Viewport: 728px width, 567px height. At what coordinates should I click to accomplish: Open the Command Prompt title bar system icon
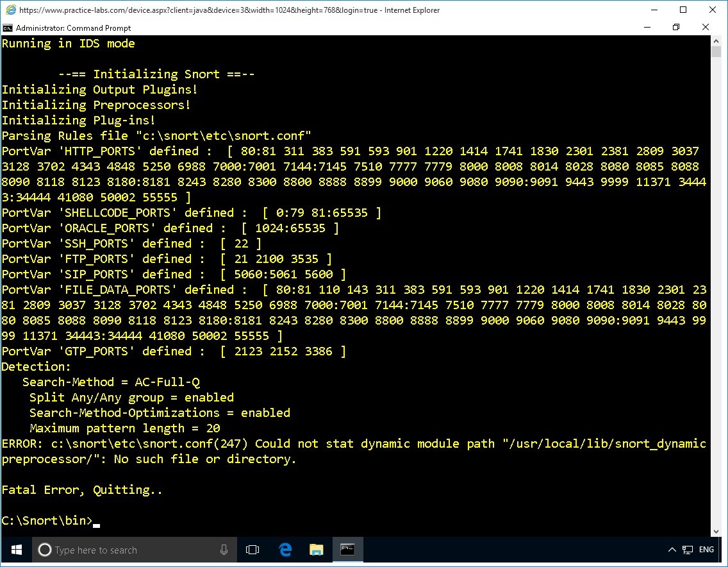tap(8, 28)
